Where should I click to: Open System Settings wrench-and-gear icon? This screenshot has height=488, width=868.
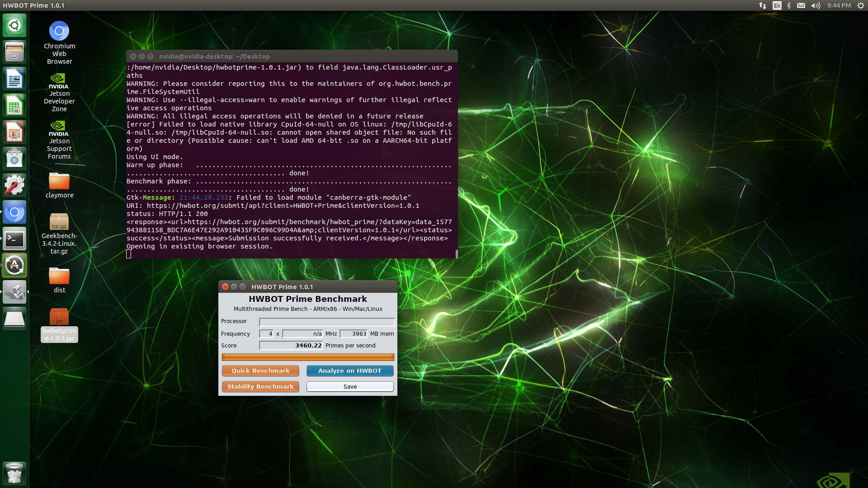coord(14,185)
